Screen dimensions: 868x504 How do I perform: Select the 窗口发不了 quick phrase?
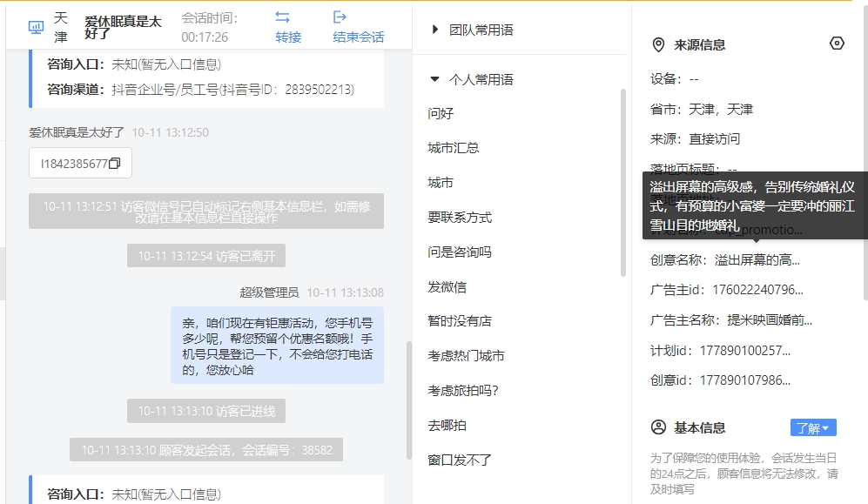coord(460,460)
